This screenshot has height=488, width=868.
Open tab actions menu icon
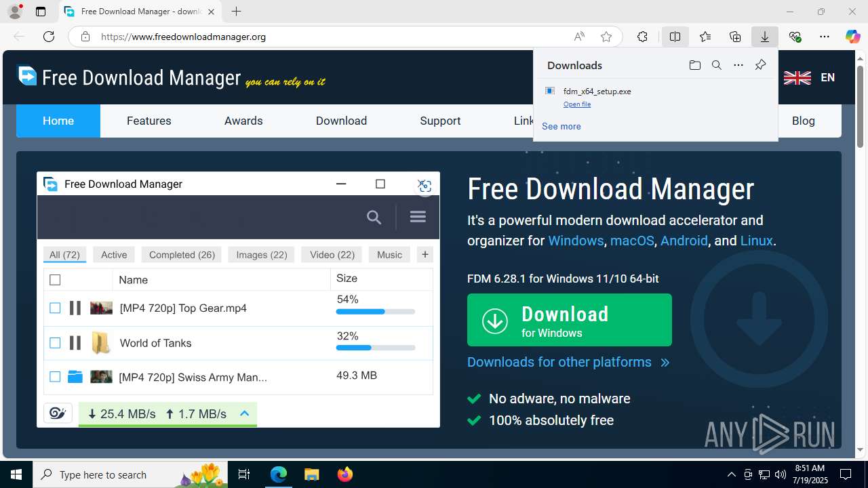(x=41, y=12)
